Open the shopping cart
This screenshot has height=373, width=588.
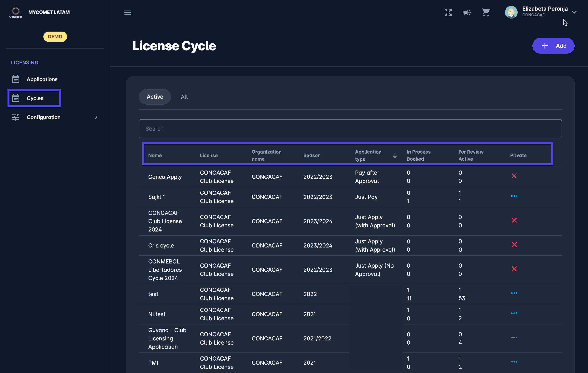[x=486, y=12]
